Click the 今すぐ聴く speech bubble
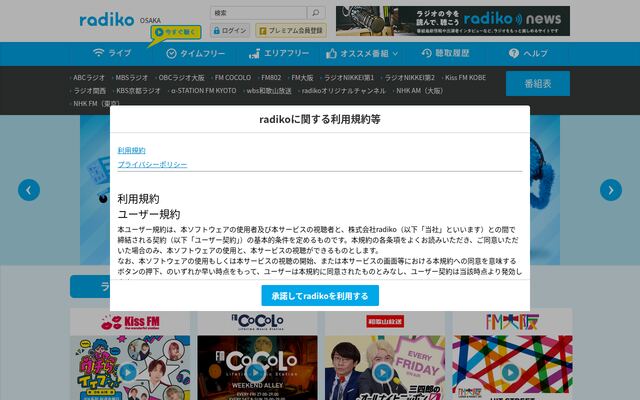The image size is (640, 400). (x=176, y=32)
